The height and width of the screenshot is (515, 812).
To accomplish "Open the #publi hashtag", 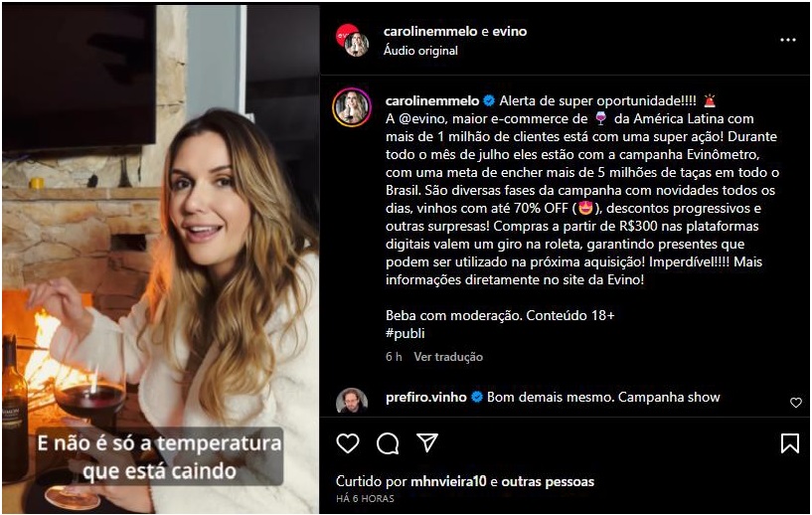I will [405, 333].
